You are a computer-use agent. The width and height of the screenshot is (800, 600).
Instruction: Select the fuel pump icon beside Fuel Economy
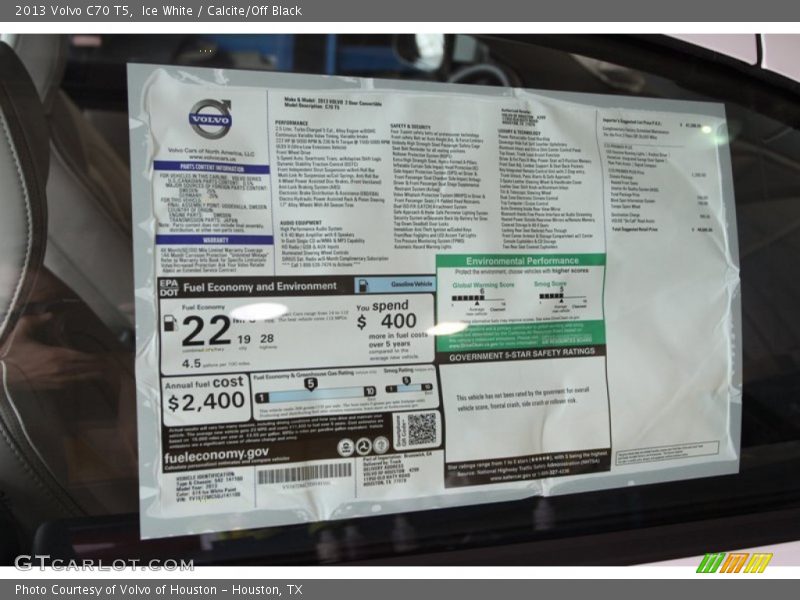168,322
